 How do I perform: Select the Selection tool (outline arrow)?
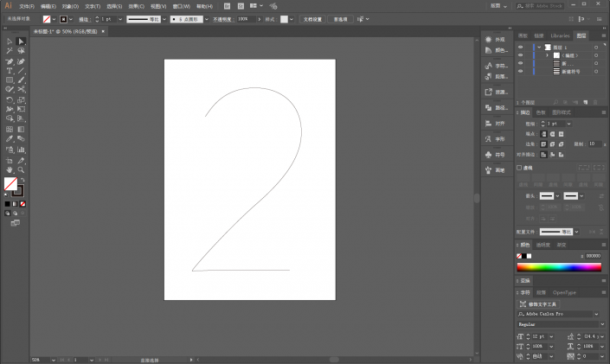[x=10, y=42]
